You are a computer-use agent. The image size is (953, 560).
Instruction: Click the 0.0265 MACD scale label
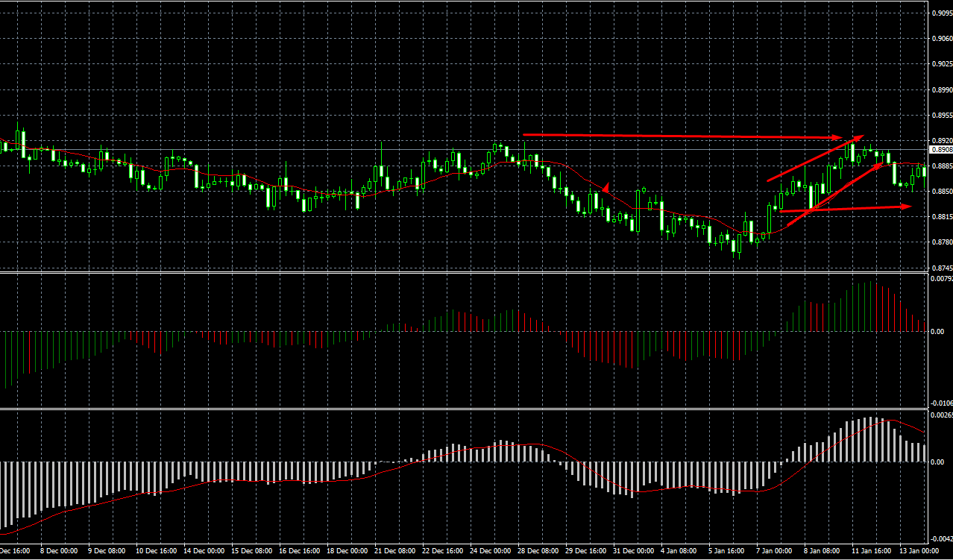(x=941, y=415)
